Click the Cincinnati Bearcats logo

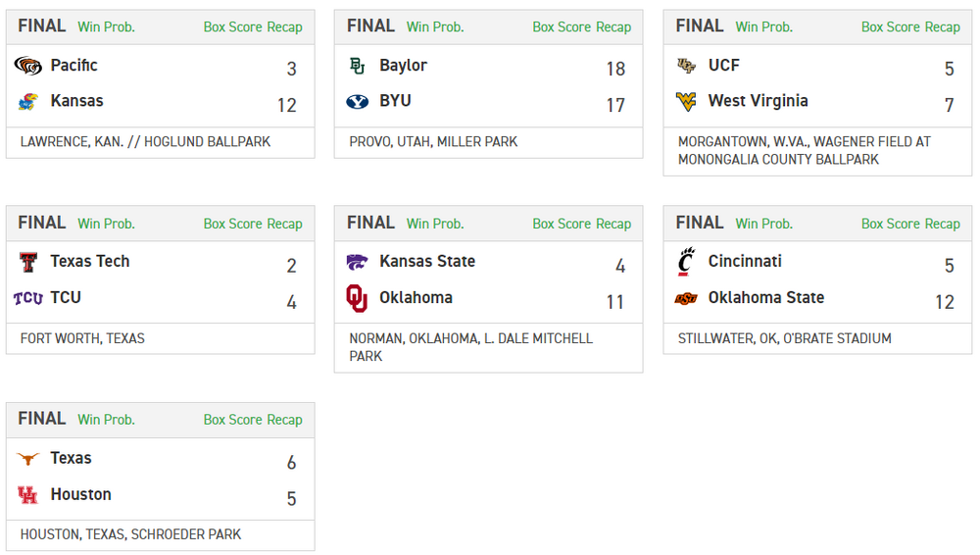686,262
